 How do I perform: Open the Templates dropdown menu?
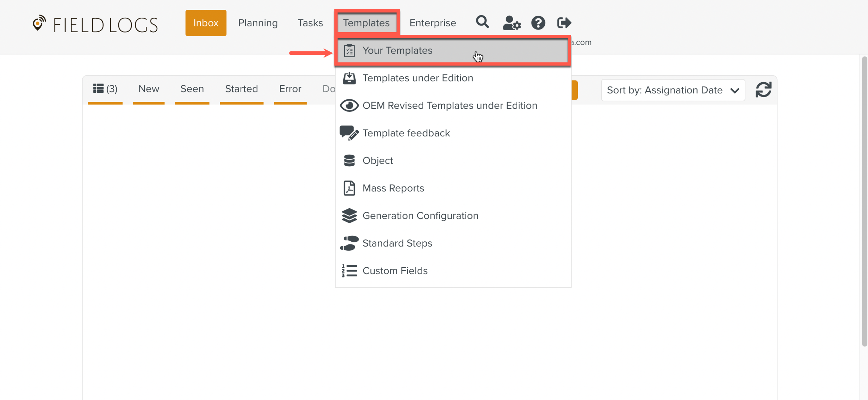point(366,23)
